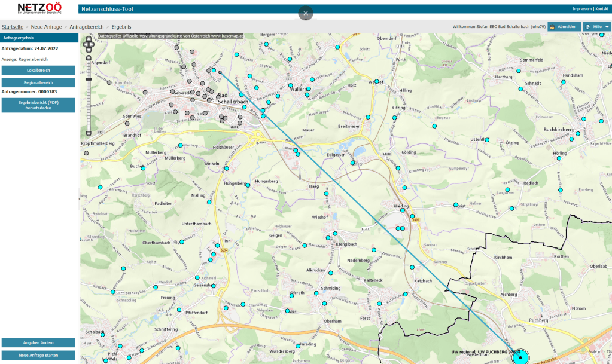Pan the map left with the arrow
The image size is (612, 364).
[x=86, y=43]
